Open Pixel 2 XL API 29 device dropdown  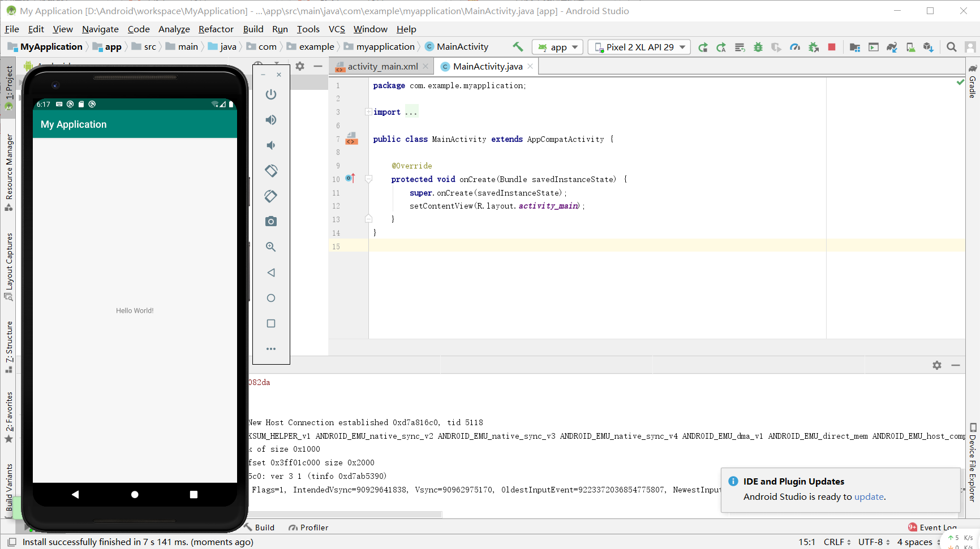639,47
